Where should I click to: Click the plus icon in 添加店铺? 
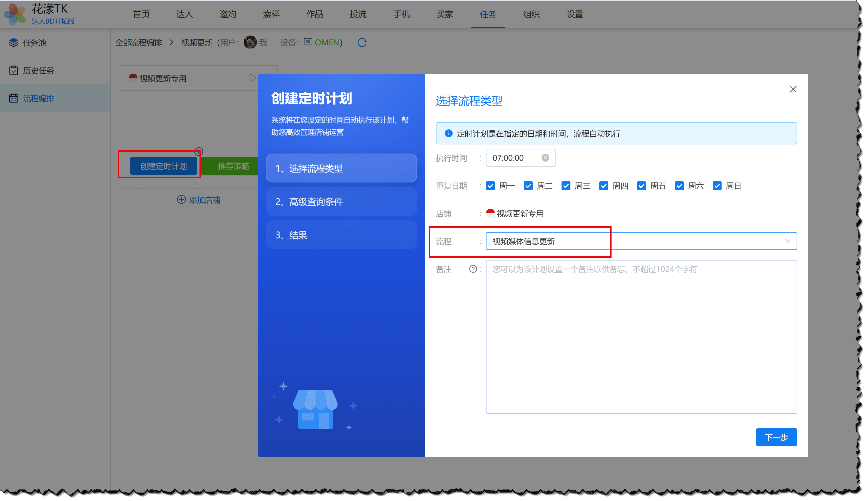[181, 200]
